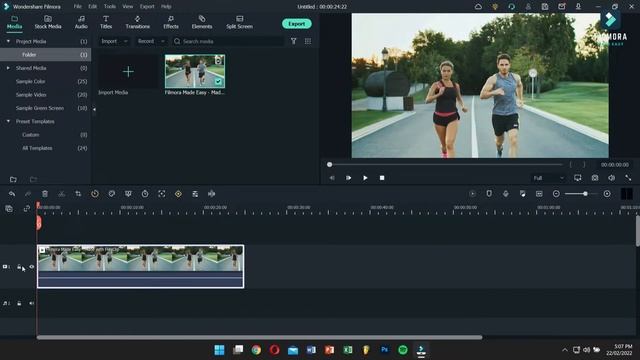Open the Record dropdown
This screenshot has height=360, width=640.
[x=151, y=41]
